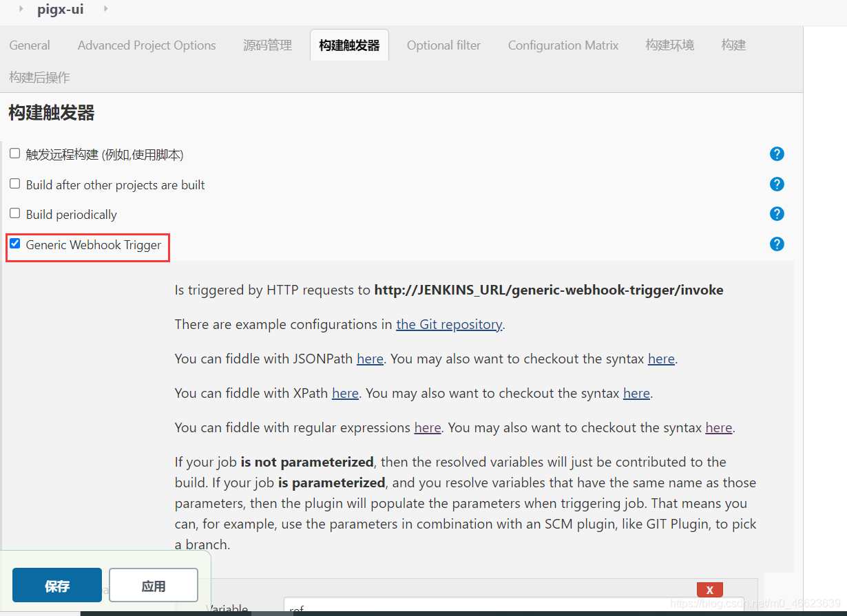
Task: Open Optional filter tab
Action: click(x=443, y=45)
